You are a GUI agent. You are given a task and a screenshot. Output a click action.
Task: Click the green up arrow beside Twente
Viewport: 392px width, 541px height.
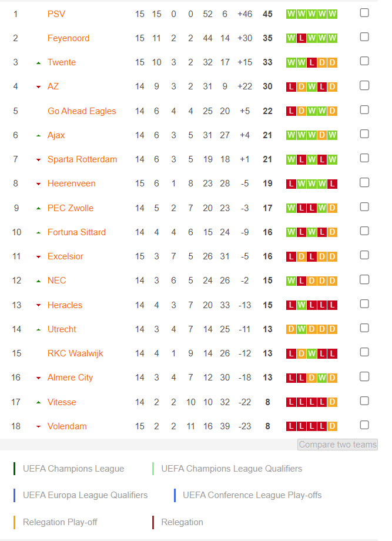pos(39,63)
